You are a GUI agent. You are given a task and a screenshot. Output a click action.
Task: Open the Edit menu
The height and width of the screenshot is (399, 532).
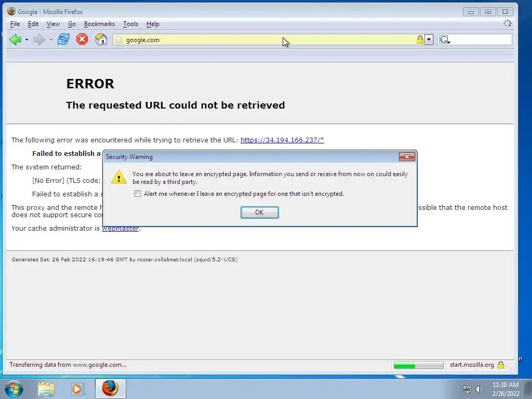pos(33,24)
